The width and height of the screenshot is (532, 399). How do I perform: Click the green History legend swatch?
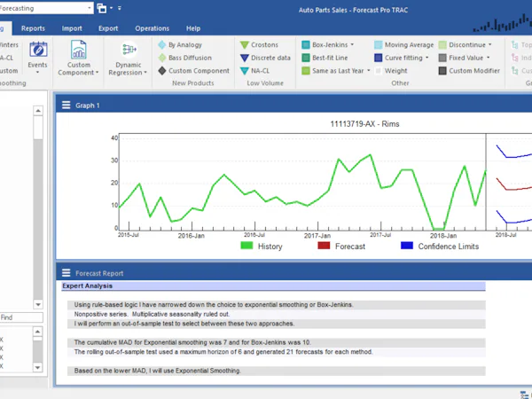[x=246, y=246]
